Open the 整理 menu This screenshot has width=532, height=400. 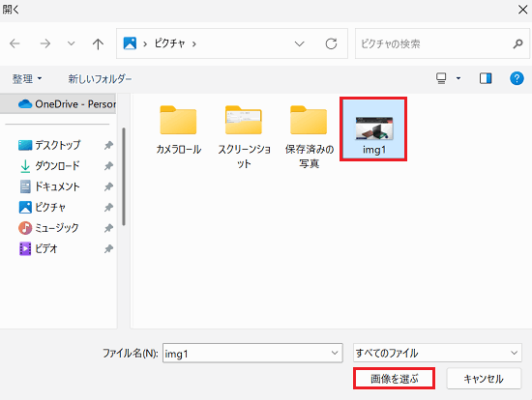click(x=27, y=79)
